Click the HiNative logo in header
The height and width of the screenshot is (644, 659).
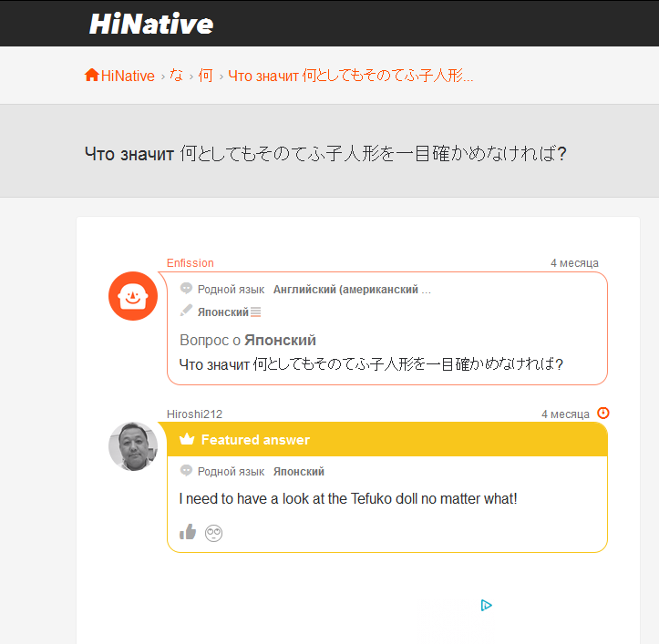tap(151, 24)
